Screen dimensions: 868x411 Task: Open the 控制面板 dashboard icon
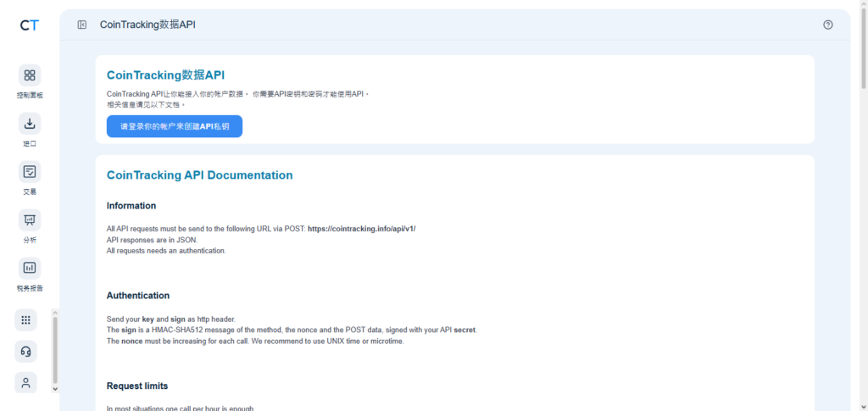click(30, 75)
